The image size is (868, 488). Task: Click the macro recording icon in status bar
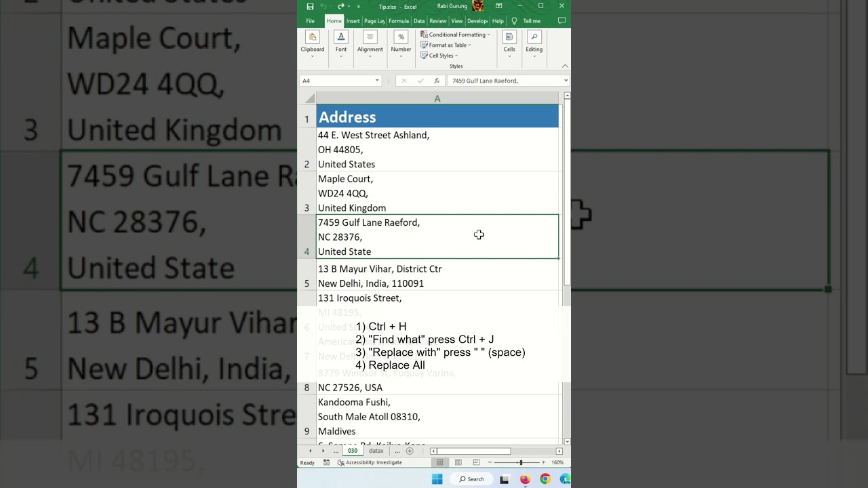[x=326, y=462]
